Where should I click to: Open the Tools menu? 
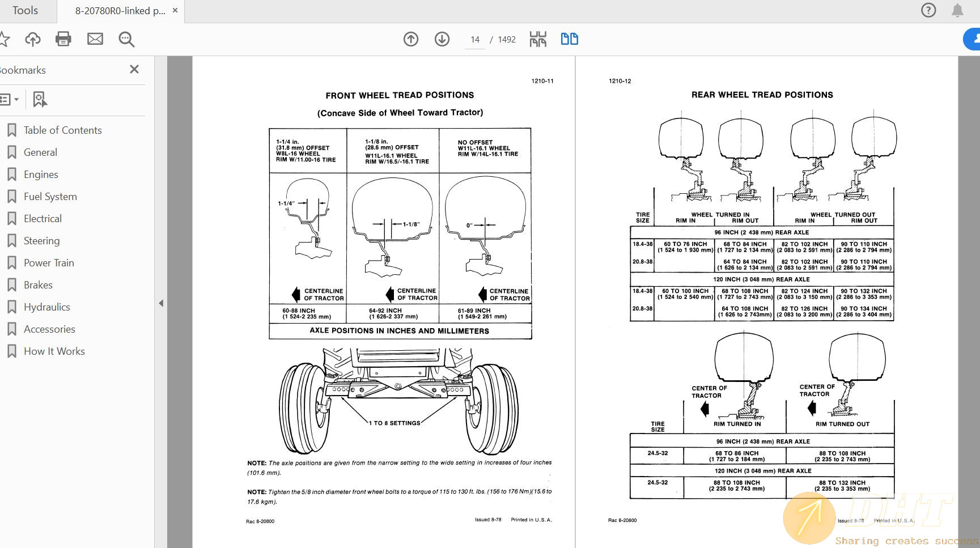25,10
